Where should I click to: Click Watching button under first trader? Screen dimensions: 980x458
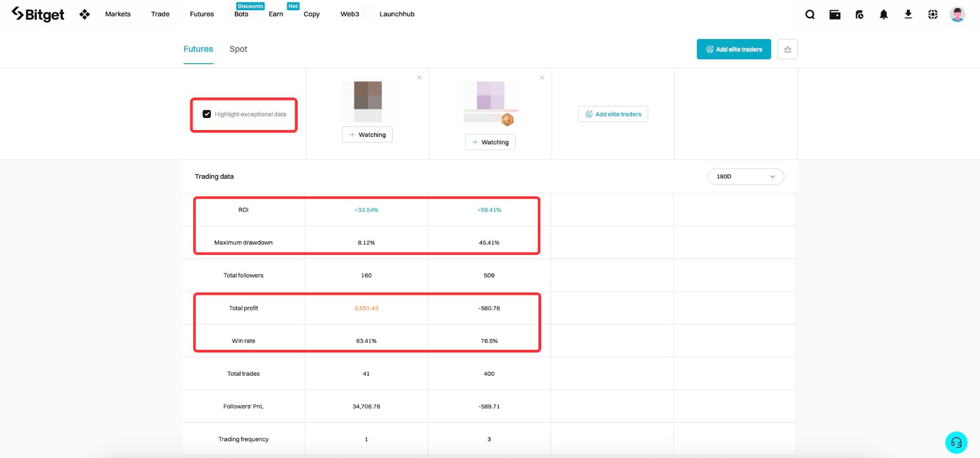tap(367, 135)
